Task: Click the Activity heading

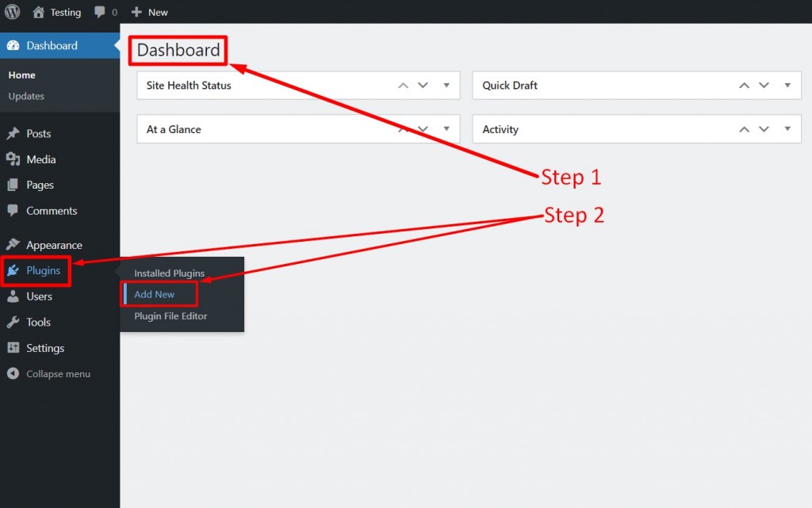Action: 500,129
